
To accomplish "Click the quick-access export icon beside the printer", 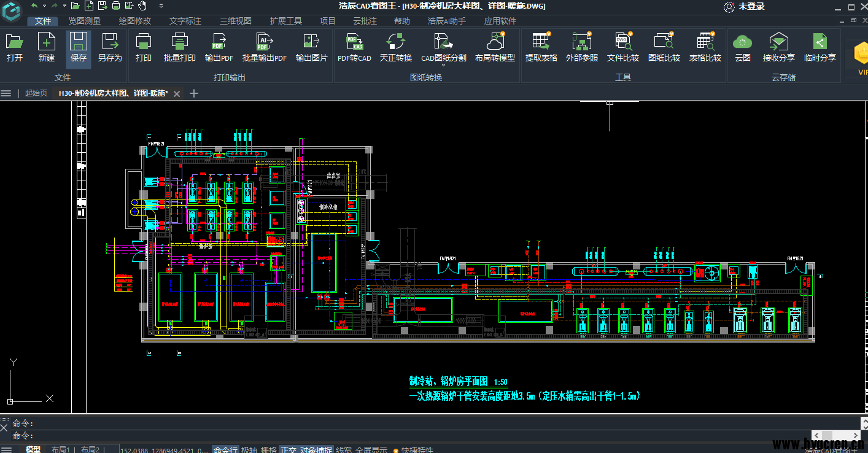I will coord(129,6).
